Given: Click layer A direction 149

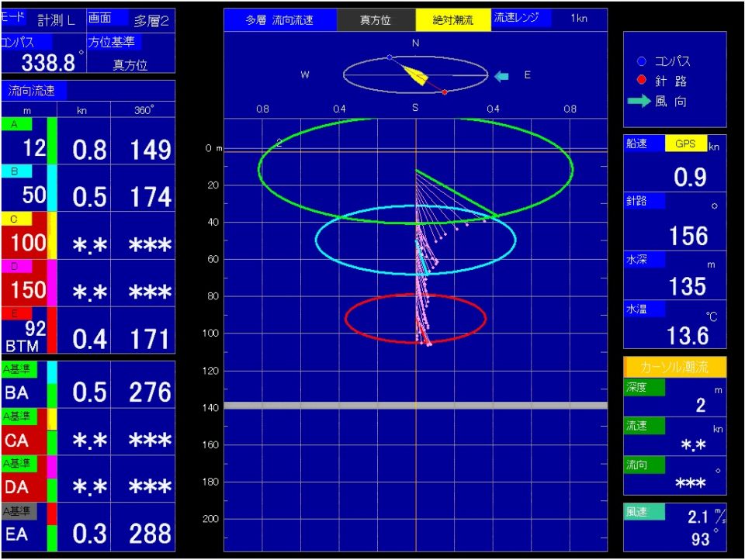Looking at the screenshot, I should (150, 150).
